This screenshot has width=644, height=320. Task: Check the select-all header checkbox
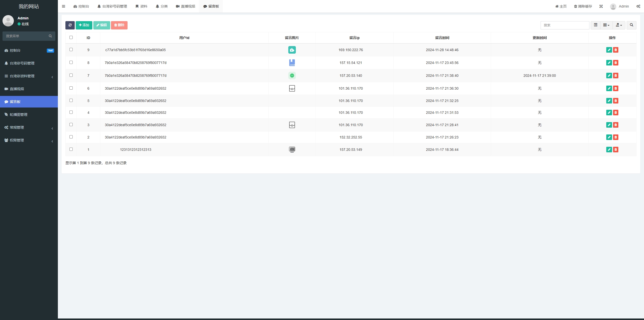point(71,38)
